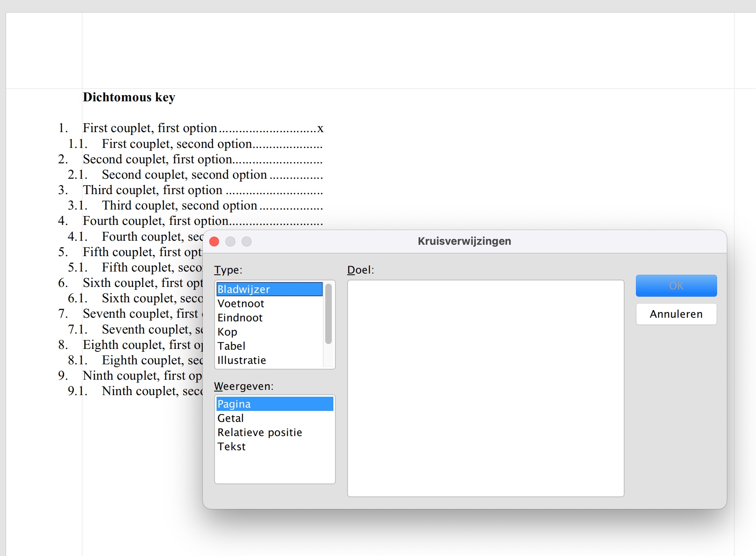Select Tabel as reference type
This screenshot has width=756, height=556.
(x=232, y=346)
